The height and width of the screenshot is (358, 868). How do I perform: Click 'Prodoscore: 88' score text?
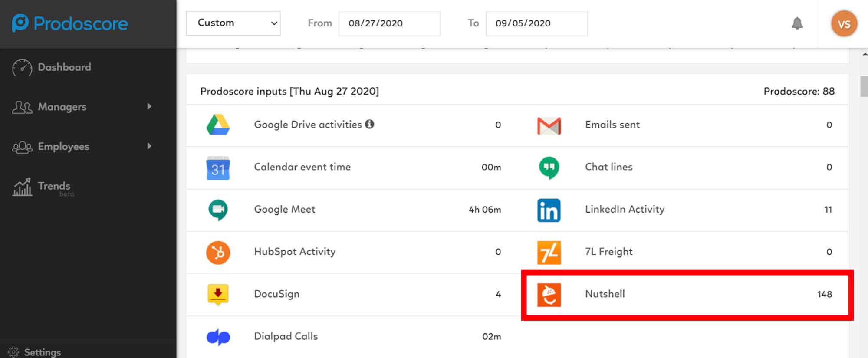pyautogui.click(x=799, y=91)
